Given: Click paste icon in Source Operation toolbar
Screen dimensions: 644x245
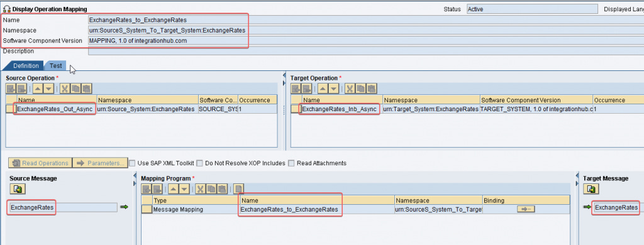Looking at the screenshot, I should pyautogui.click(x=86, y=88).
